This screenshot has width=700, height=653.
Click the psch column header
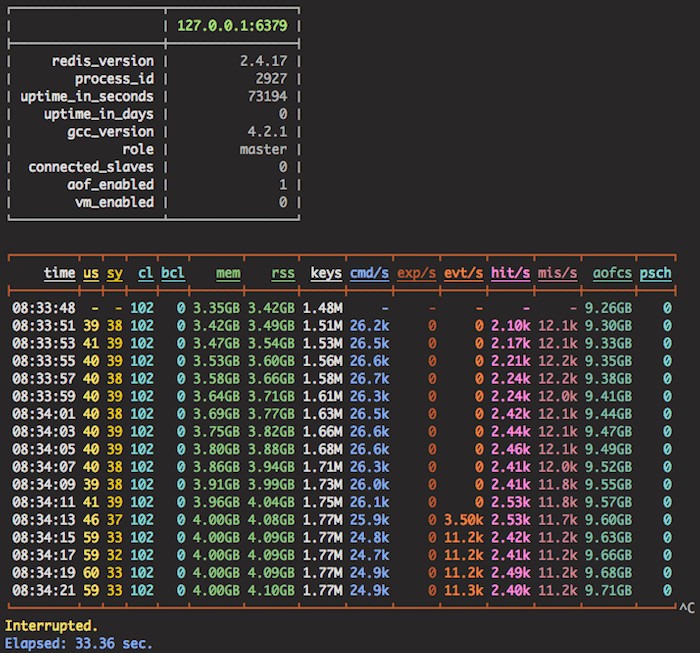(655, 273)
